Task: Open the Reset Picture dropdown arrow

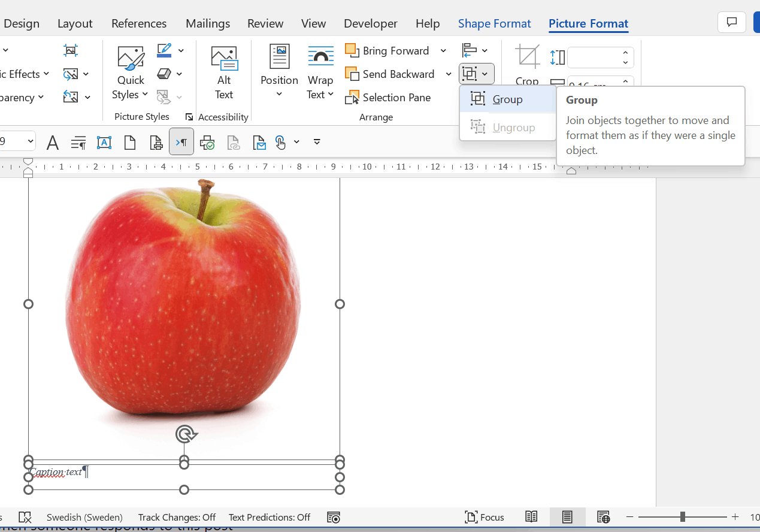Action: [87, 97]
